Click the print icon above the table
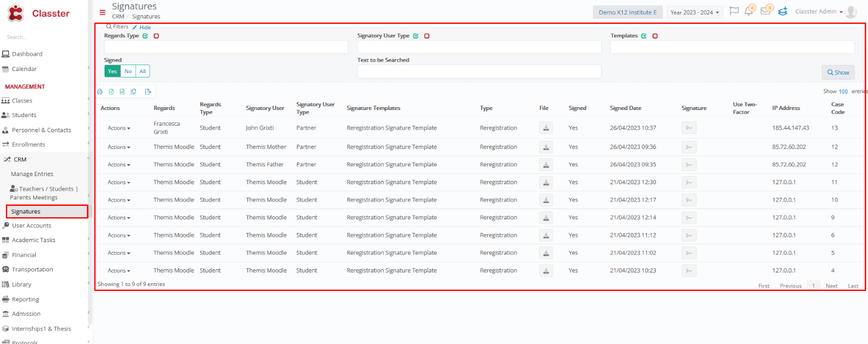 (100, 92)
